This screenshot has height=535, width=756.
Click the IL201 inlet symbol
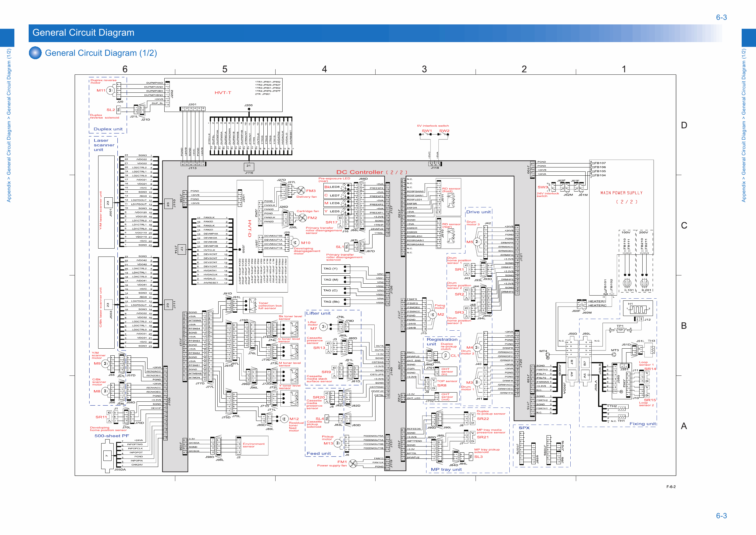pyautogui.click(x=644, y=283)
